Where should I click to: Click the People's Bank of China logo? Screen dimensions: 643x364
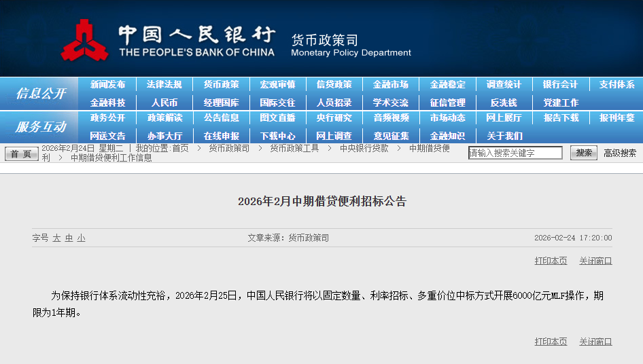pyautogui.click(x=85, y=41)
